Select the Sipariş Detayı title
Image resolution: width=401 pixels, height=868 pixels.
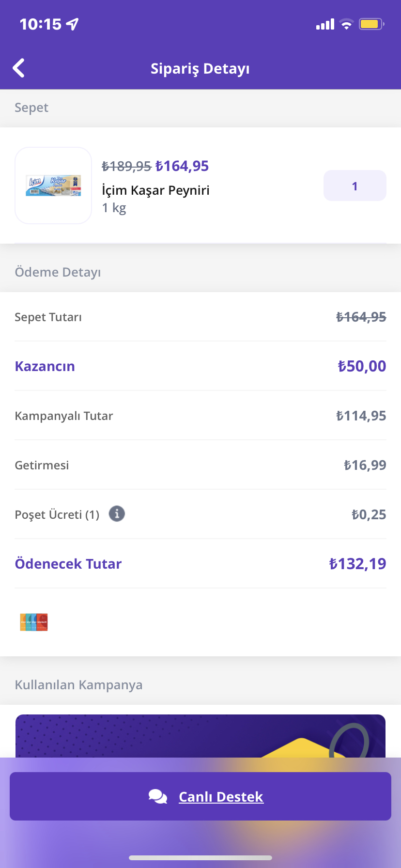click(200, 68)
